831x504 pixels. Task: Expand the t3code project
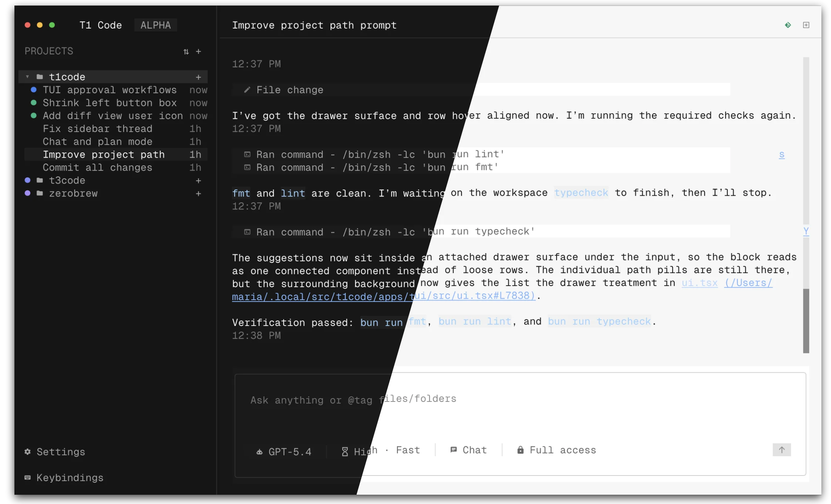click(x=67, y=181)
